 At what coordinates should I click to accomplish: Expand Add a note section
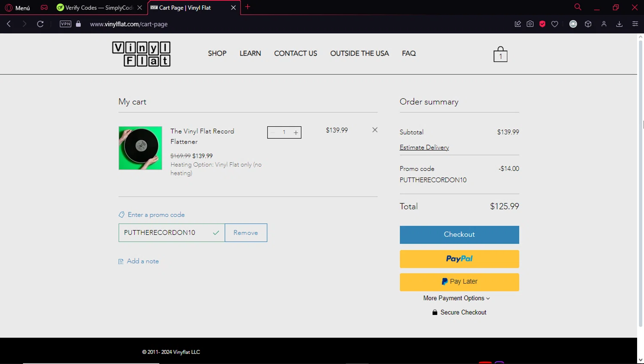pyautogui.click(x=139, y=261)
